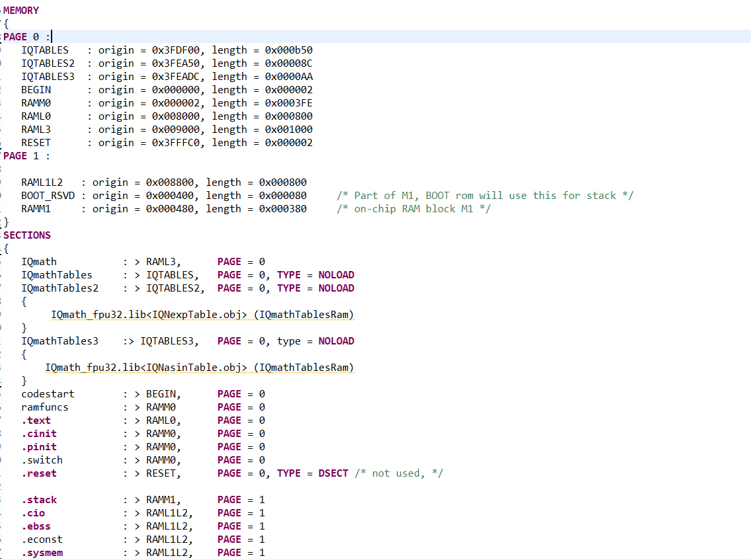
Task: Click length value 0x00008C
Action: [x=289, y=63]
